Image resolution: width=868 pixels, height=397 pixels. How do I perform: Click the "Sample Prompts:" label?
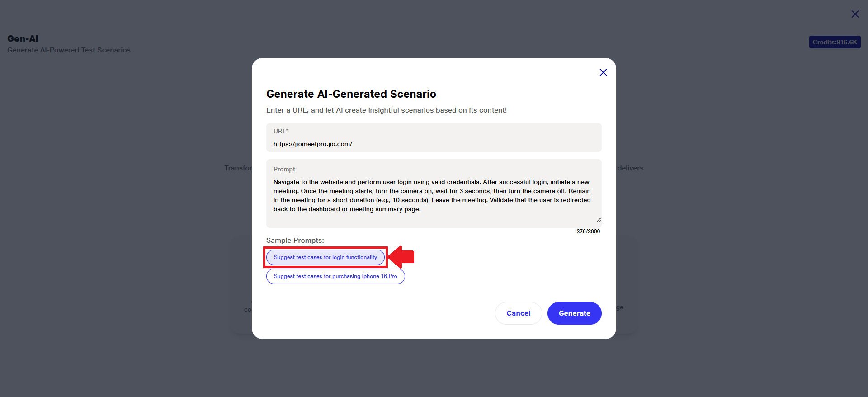tap(295, 241)
